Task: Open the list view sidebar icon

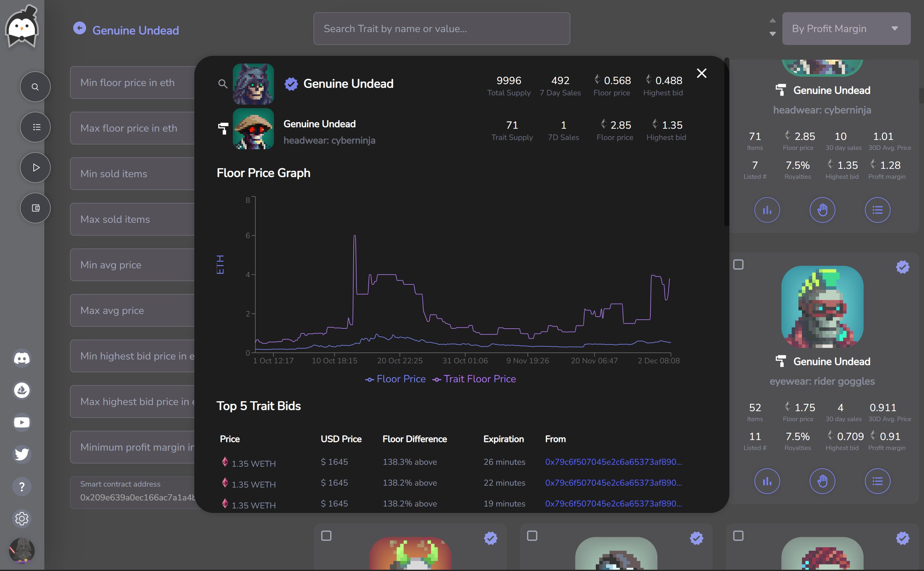Action: tap(35, 127)
